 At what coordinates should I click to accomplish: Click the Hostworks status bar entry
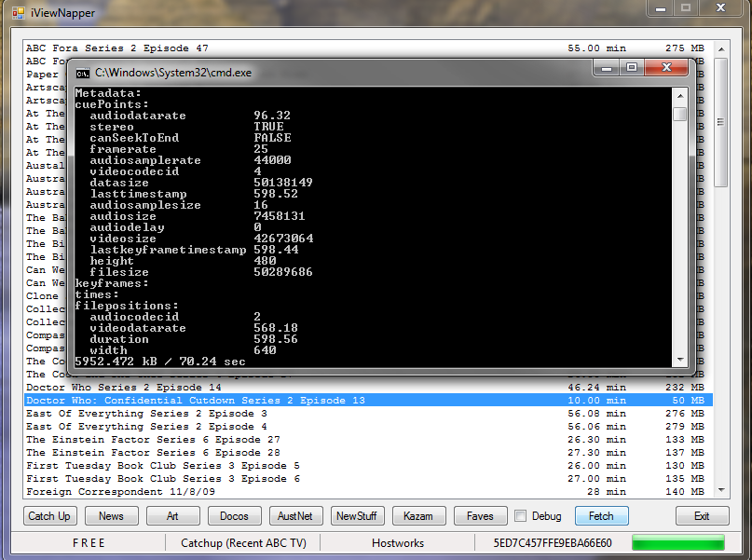point(398,542)
